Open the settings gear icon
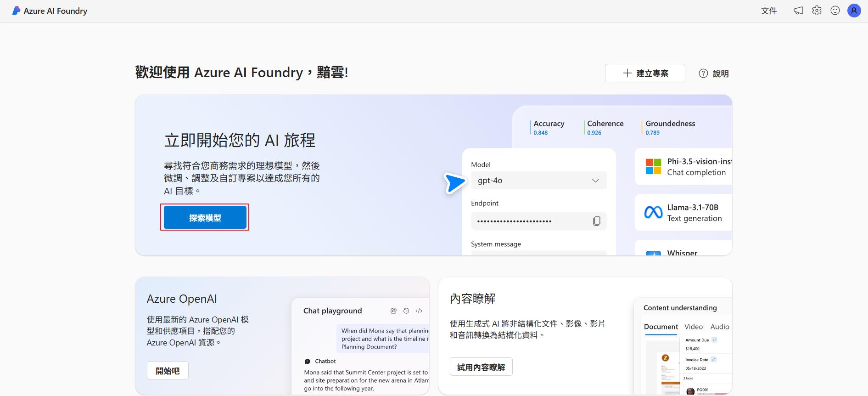 [817, 11]
